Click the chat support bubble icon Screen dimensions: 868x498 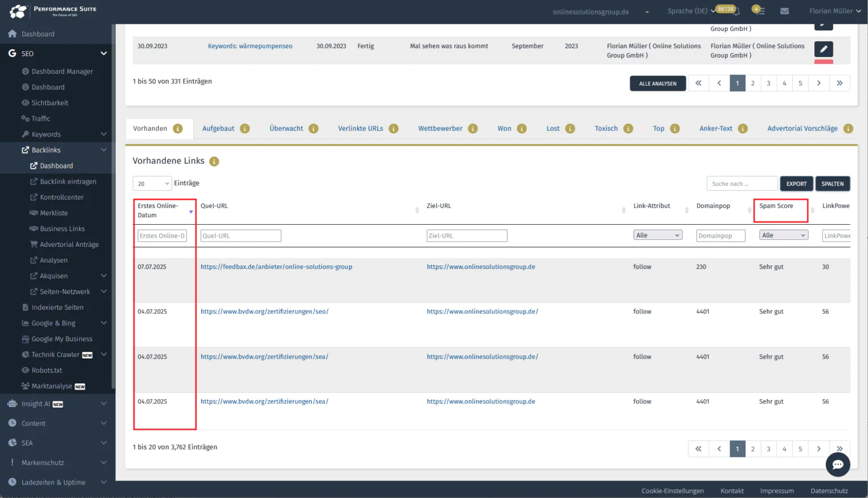point(837,464)
